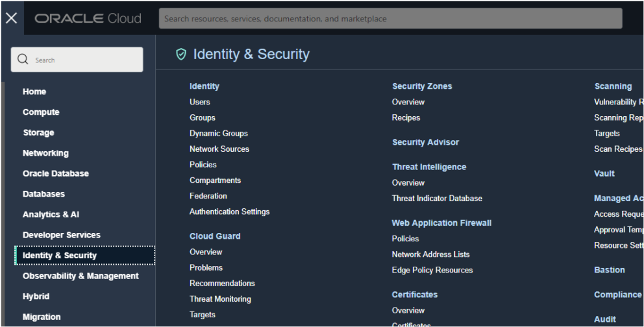Open Overview under Certificates
Image resolution: width=644 pixels, height=327 pixels.
(408, 310)
